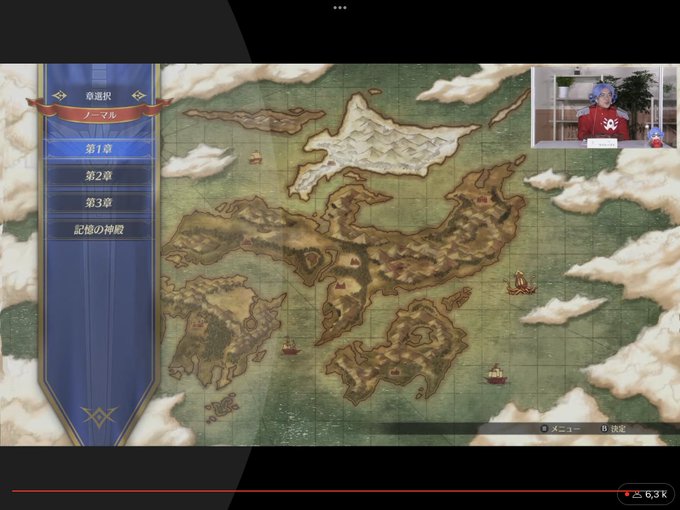Click the presenter picture-in-picture thumbnail
Screen dimensions: 680x510
pos(603,107)
